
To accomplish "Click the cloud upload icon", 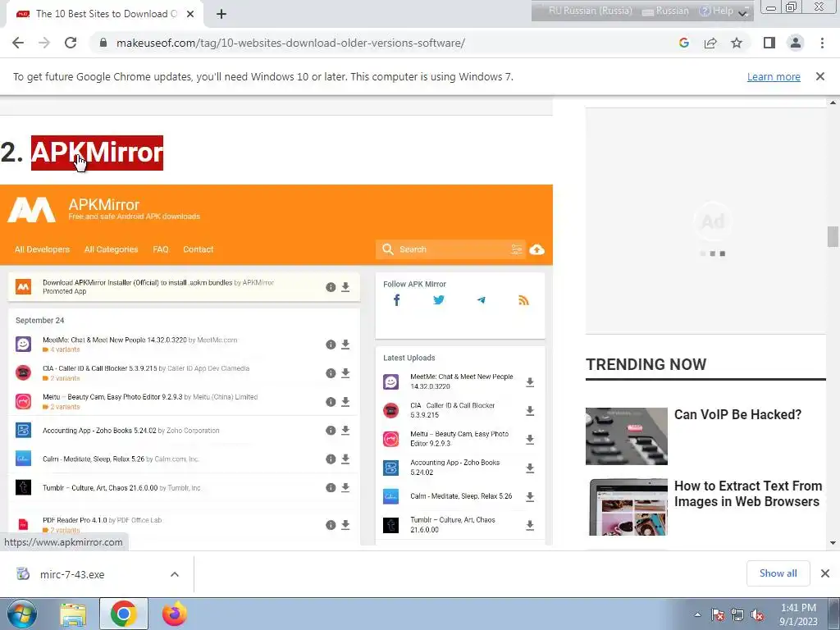I will pyautogui.click(x=536, y=249).
